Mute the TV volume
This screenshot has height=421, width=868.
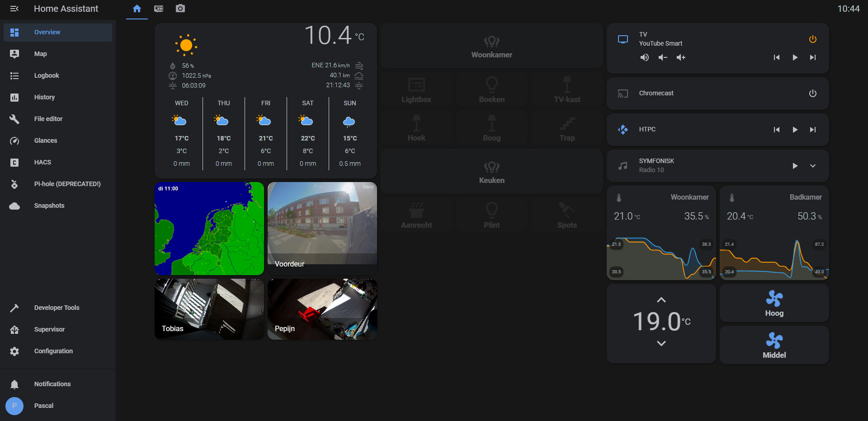(x=645, y=57)
